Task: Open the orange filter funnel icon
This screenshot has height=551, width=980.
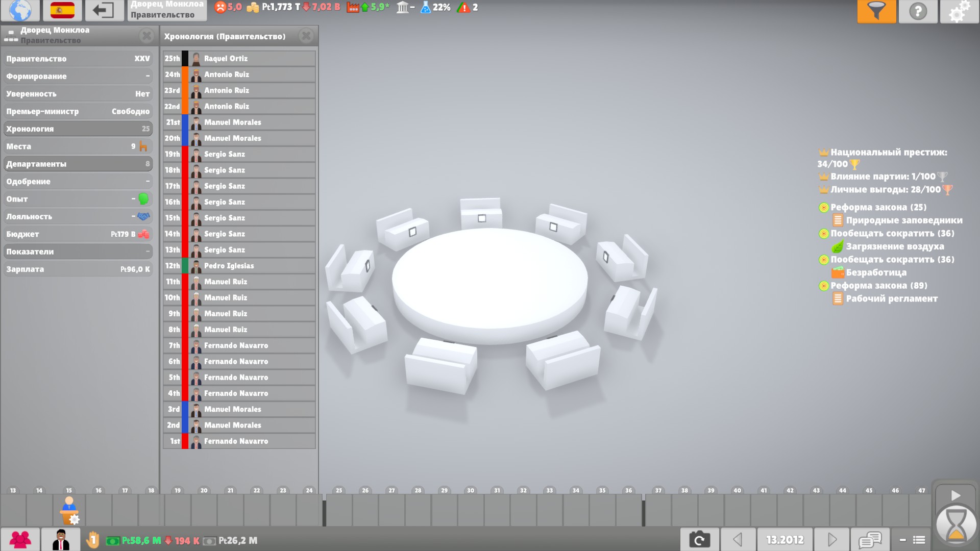Action: [x=876, y=11]
